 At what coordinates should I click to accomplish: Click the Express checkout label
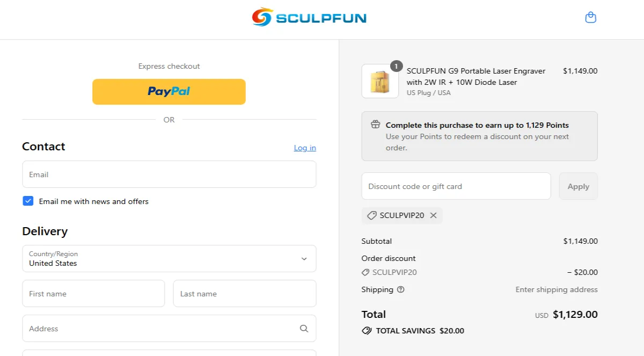click(169, 66)
